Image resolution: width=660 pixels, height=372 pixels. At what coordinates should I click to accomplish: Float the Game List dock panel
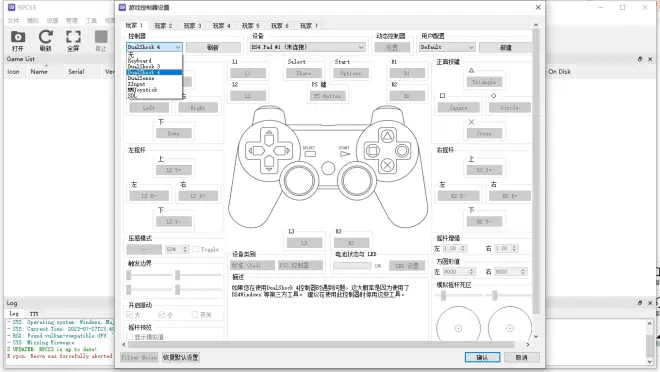(640, 59)
